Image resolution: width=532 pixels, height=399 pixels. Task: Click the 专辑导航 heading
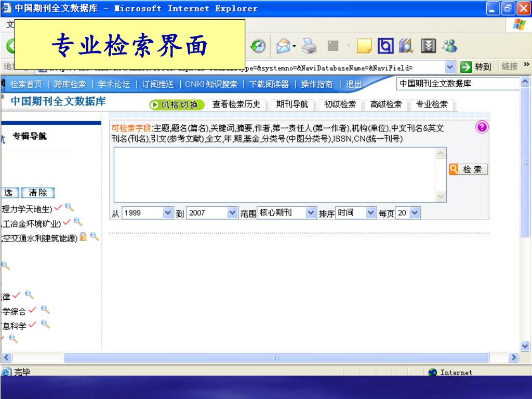pyautogui.click(x=30, y=136)
